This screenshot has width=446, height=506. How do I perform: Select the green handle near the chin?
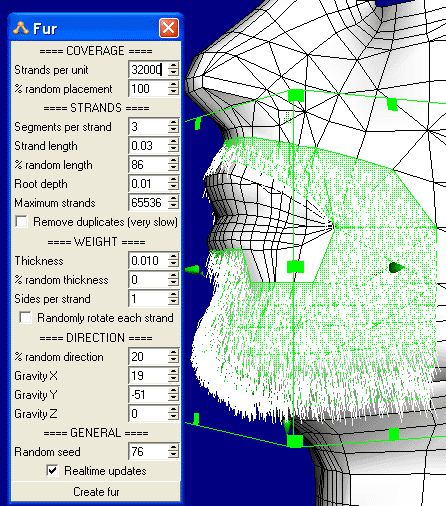[x=296, y=267]
